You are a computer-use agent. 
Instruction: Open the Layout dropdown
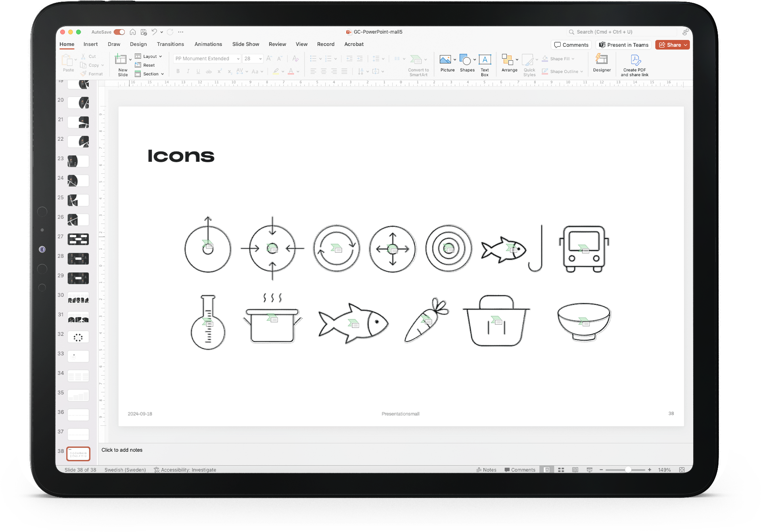pyautogui.click(x=149, y=56)
